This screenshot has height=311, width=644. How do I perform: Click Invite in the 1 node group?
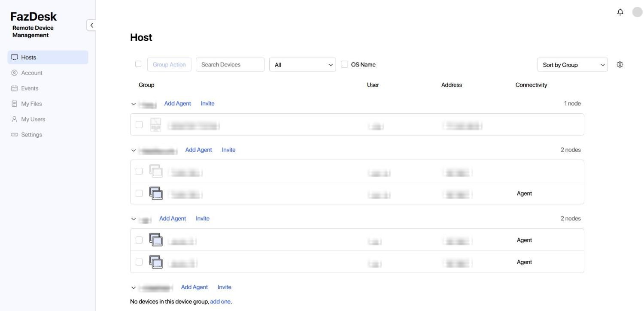point(208,103)
